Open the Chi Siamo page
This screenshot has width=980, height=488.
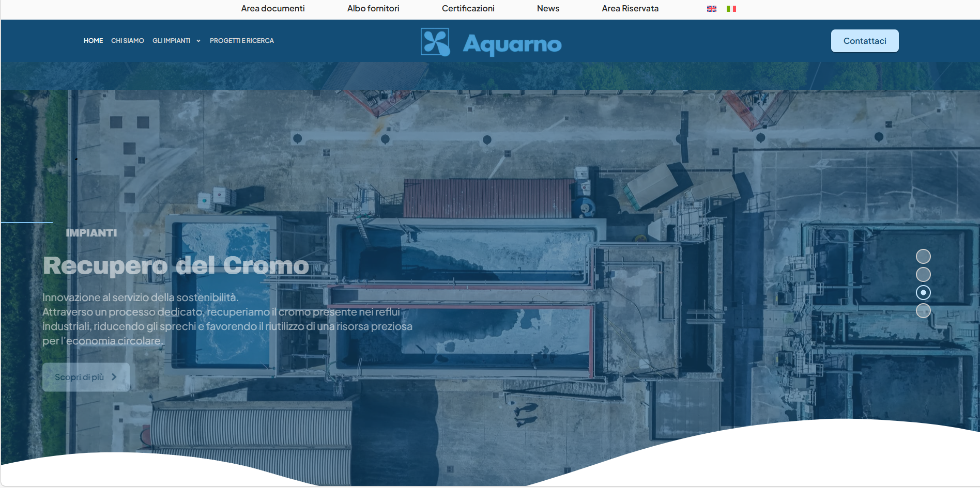[x=128, y=41]
